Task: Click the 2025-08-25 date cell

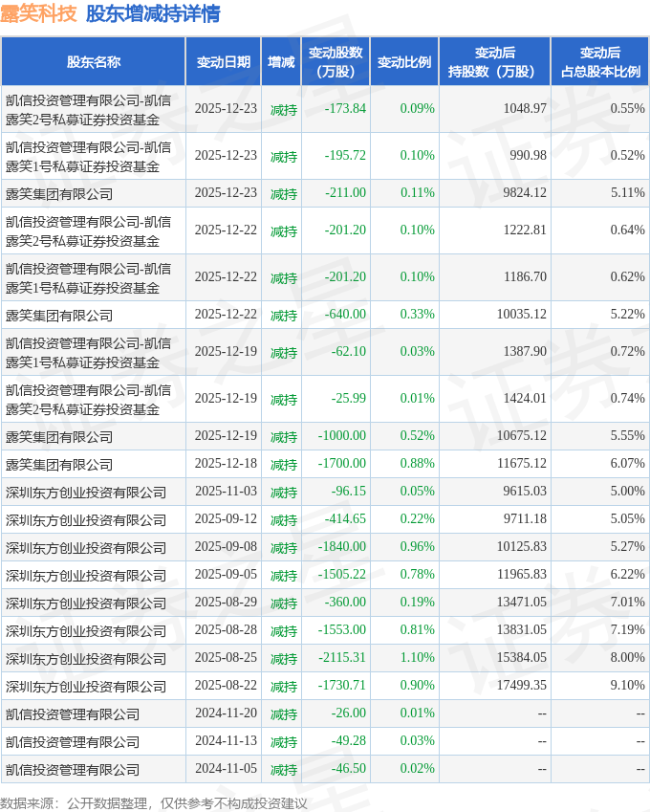Action: pyautogui.click(x=226, y=657)
